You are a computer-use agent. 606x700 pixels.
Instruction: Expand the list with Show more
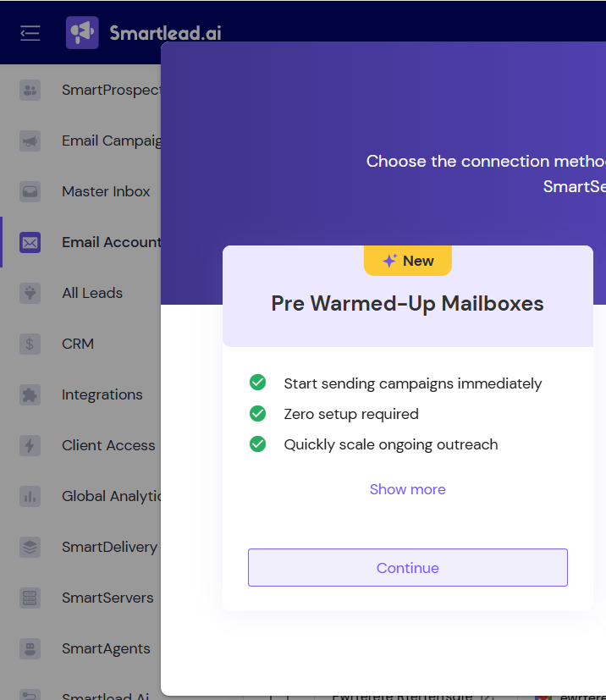click(407, 489)
